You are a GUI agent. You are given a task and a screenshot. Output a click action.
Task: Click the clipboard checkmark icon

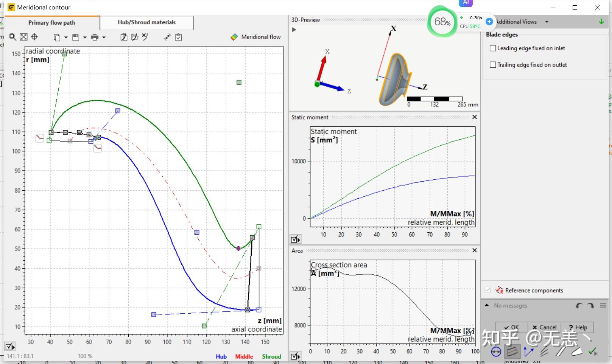179,37
